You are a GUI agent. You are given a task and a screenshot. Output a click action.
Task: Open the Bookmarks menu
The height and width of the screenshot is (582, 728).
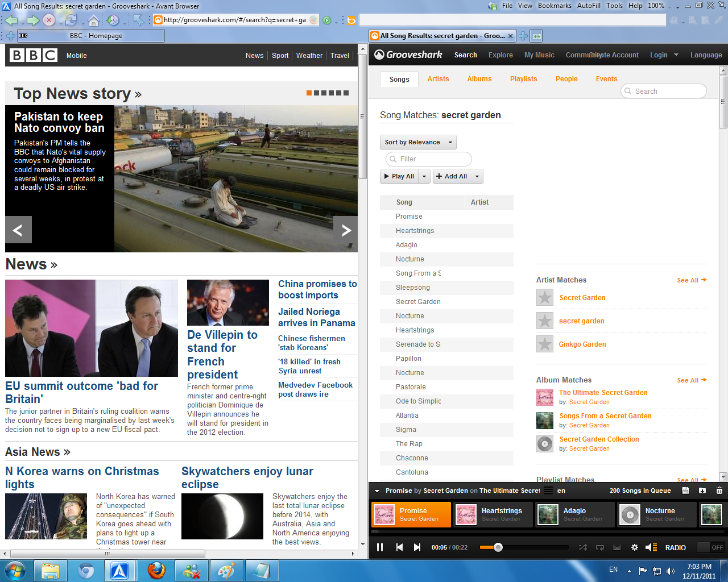click(x=555, y=6)
